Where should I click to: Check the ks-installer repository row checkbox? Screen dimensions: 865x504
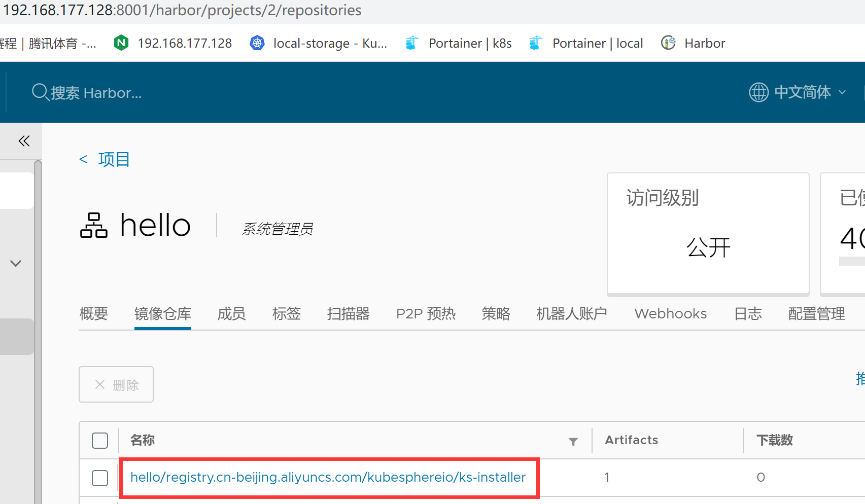[x=100, y=478]
